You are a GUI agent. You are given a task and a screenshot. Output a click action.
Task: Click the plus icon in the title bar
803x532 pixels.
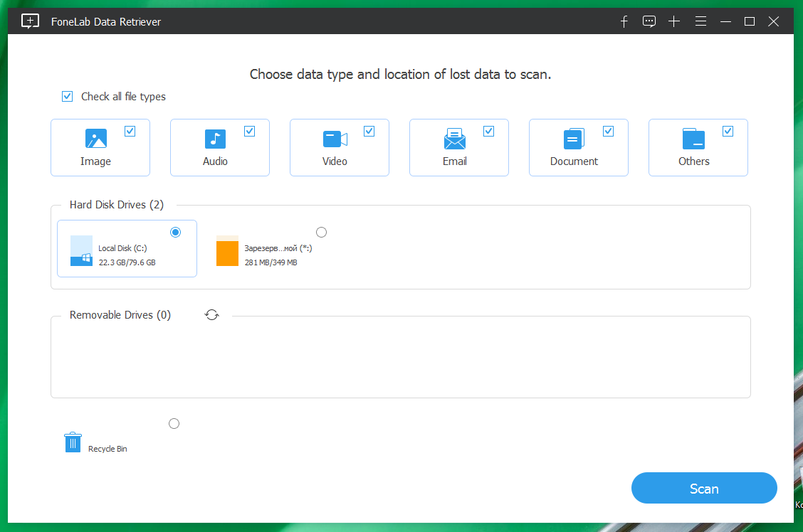pos(673,21)
